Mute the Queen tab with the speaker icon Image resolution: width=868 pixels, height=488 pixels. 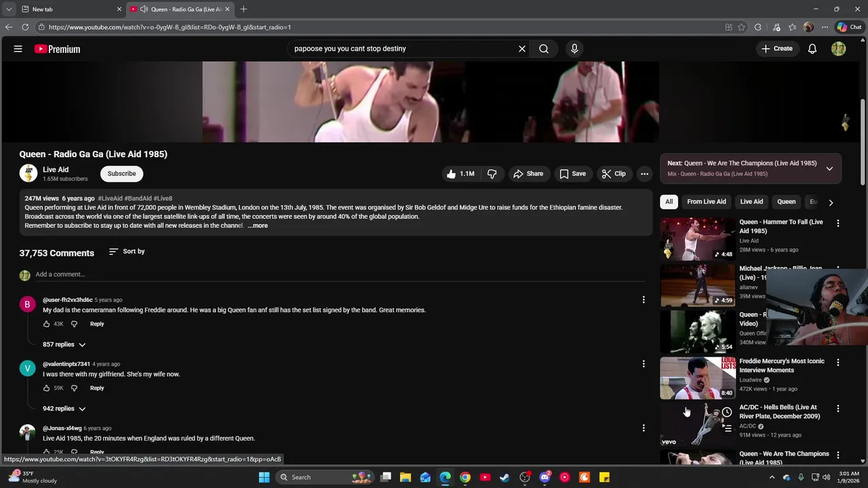click(x=144, y=9)
